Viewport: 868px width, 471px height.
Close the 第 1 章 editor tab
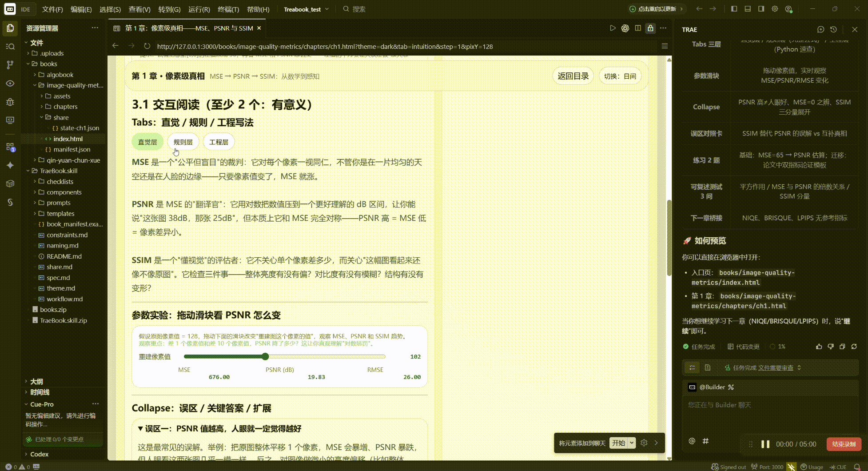(x=259, y=28)
